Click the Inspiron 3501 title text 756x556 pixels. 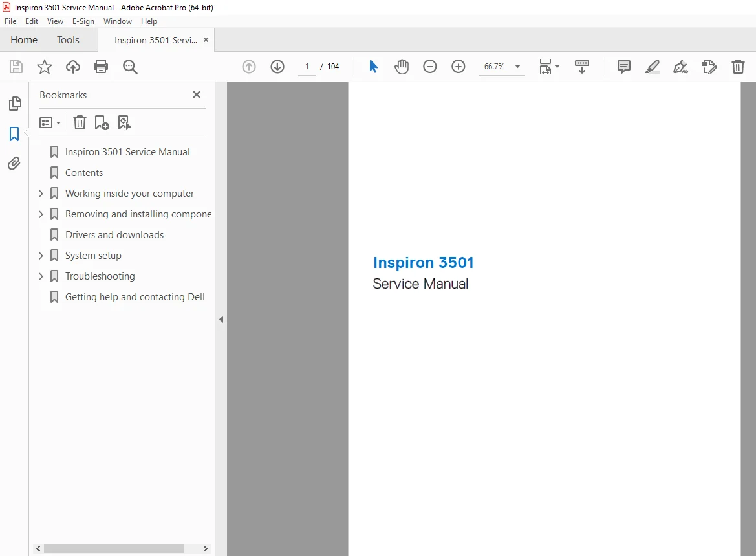[x=424, y=263]
